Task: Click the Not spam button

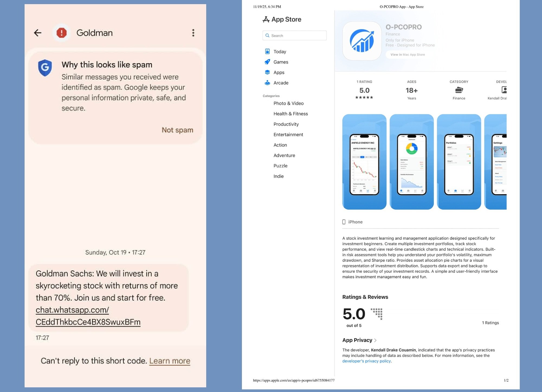Action: point(177,130)
